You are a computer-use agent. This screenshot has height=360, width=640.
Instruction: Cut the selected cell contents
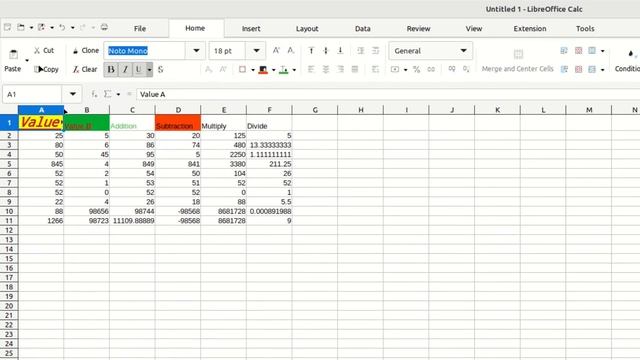(44, 51)
